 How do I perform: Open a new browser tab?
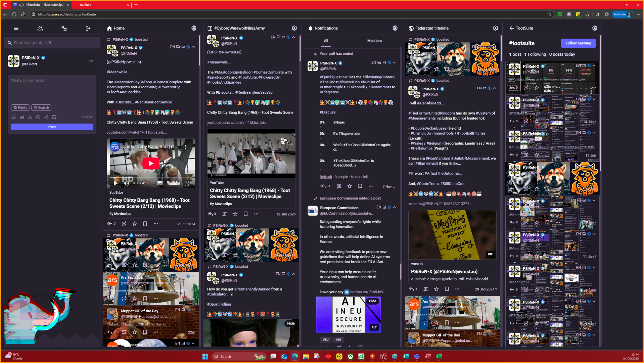coord(136,5)
